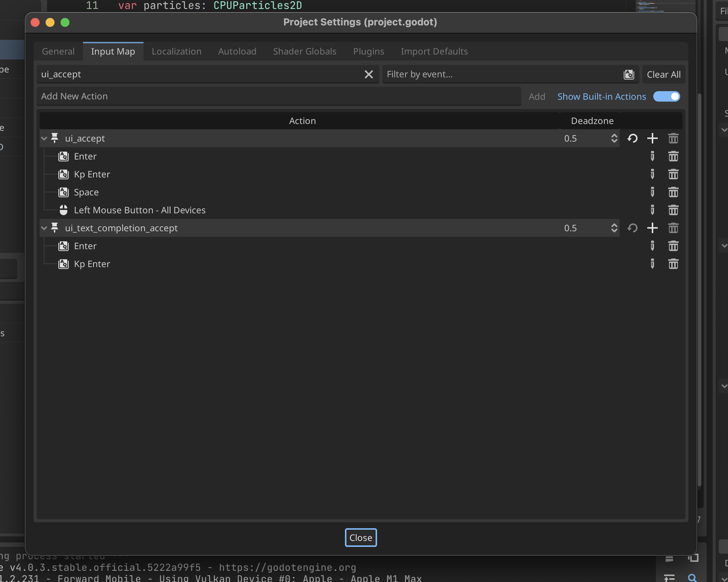Edit the Left Mouse Button event
The image size is (728, 582).
653,210
